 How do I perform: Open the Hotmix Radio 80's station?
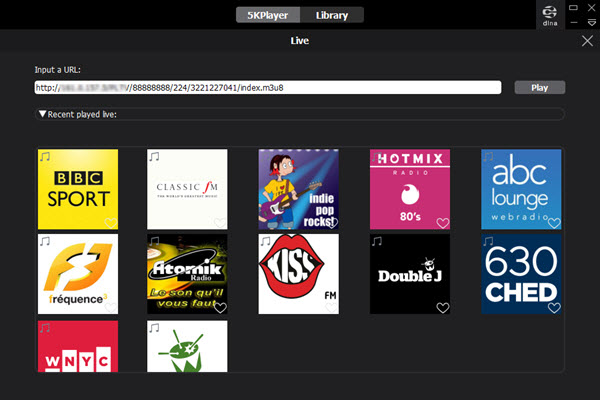410,189
